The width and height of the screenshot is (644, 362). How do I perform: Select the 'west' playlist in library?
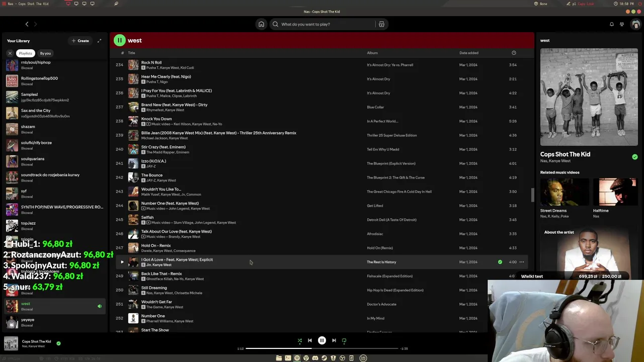[x=54, y=306]
